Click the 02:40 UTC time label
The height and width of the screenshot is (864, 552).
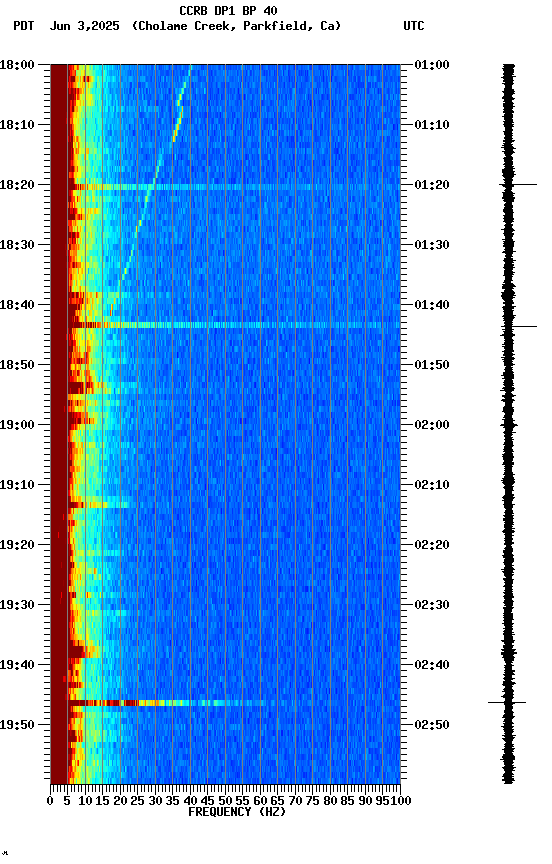[x=432, y=665]
